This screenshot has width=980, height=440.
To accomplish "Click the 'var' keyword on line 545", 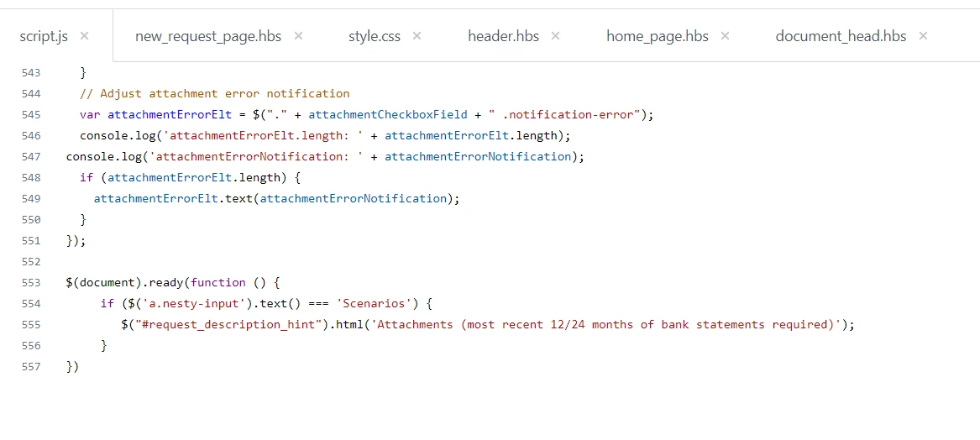I will point(90,115).
